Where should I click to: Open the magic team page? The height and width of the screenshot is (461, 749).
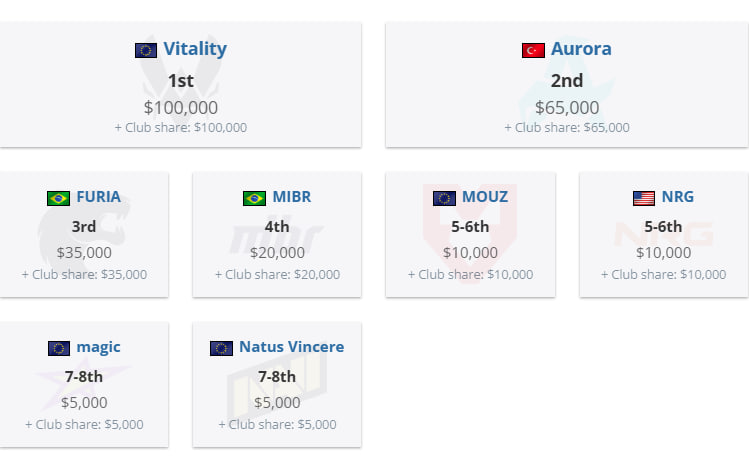click(x=98, y=347)
